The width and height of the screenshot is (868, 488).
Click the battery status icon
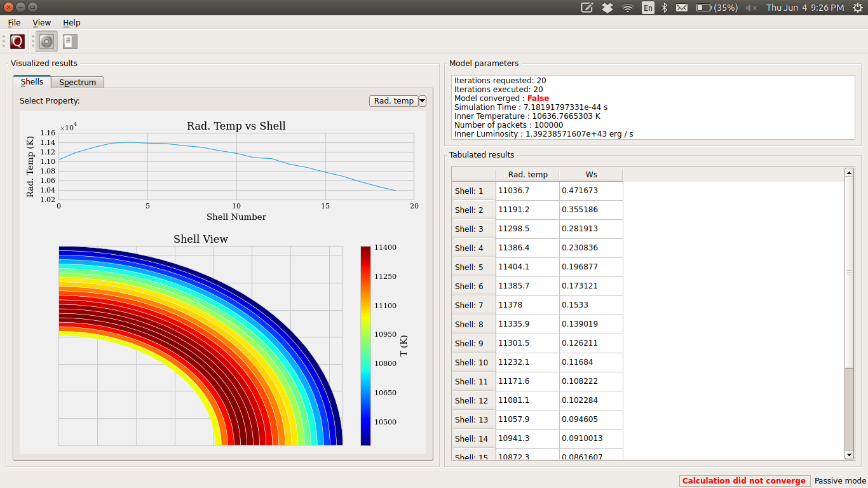click(703, 8)
